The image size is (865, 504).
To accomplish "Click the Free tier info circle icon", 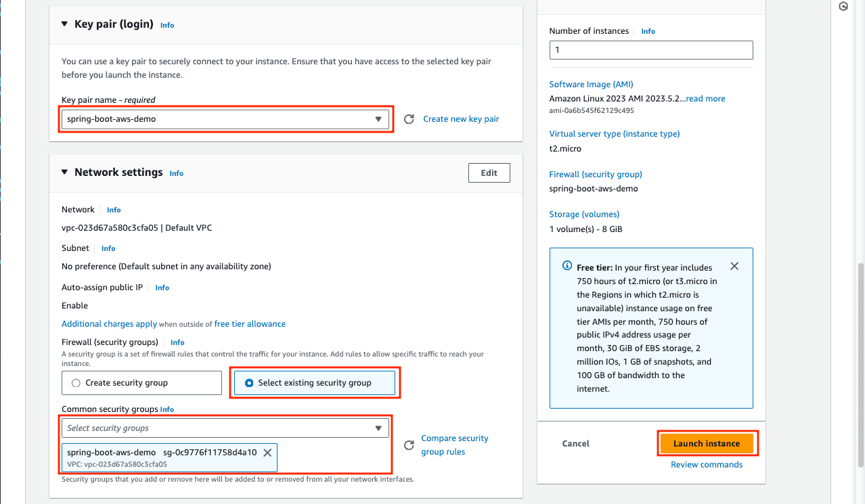I will (567, 267).
